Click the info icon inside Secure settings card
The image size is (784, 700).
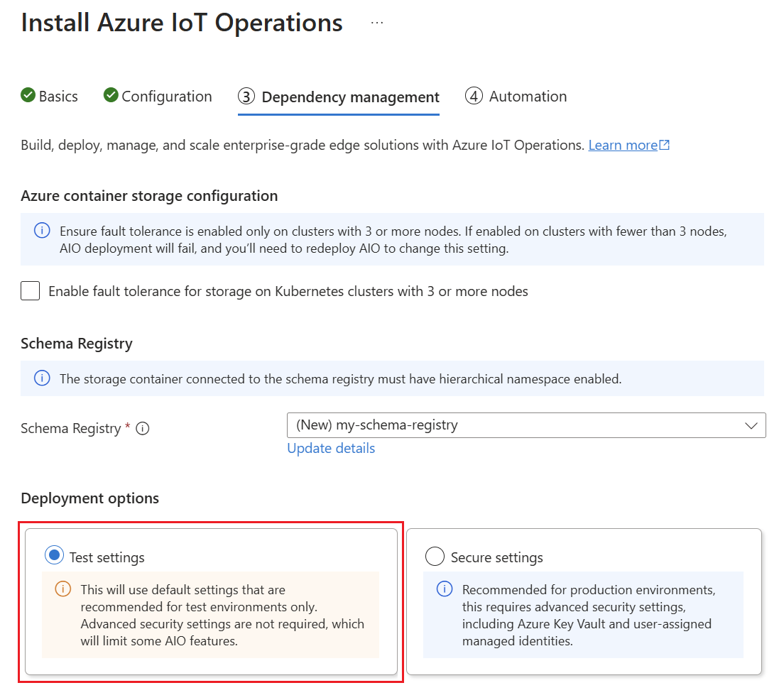pos(444,589)
